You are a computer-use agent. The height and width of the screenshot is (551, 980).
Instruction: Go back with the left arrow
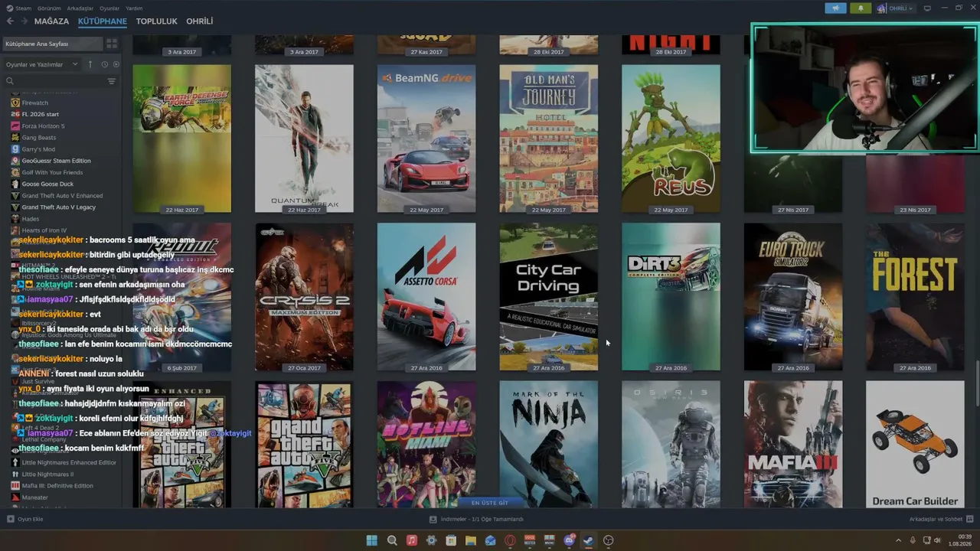tap(10, 21)
